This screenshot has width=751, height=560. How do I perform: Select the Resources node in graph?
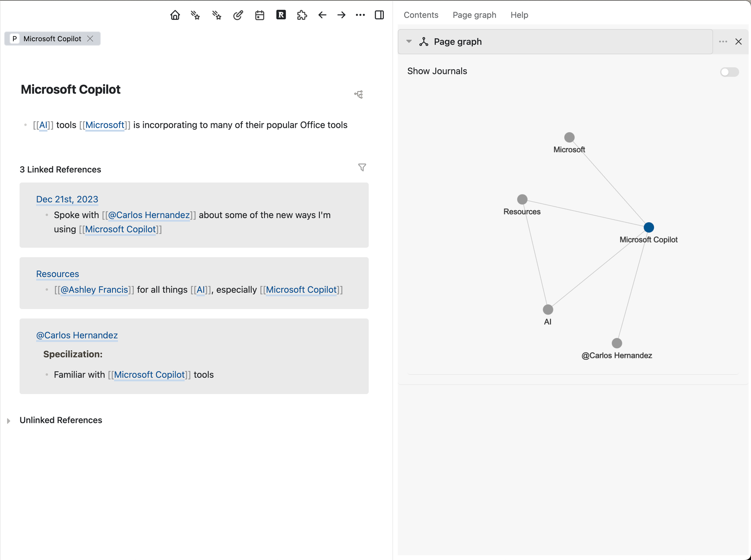(x=522, y=199)
